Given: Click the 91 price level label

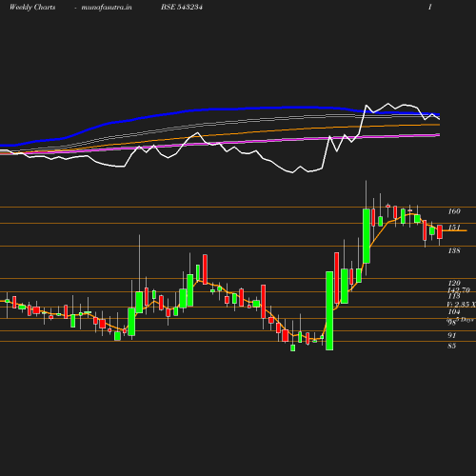Looking at the screenshot, I should (452, 335).
